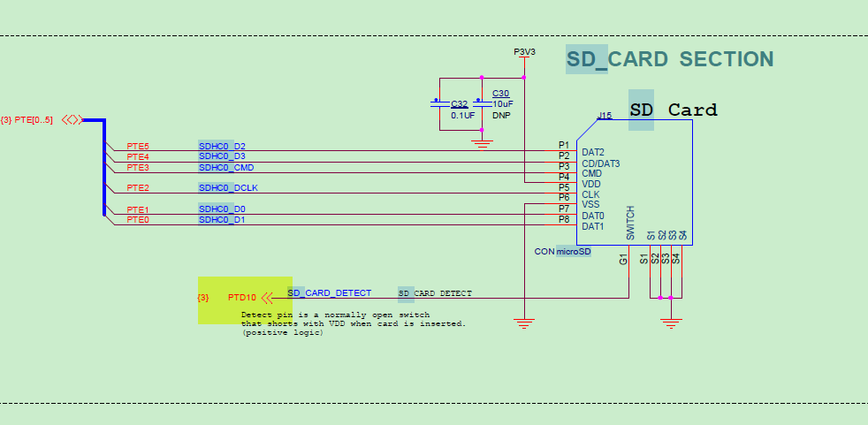Viewport: 868px width, 425px height.
Task: Click the PTE1 bus entry label
Action: point(138,209)
